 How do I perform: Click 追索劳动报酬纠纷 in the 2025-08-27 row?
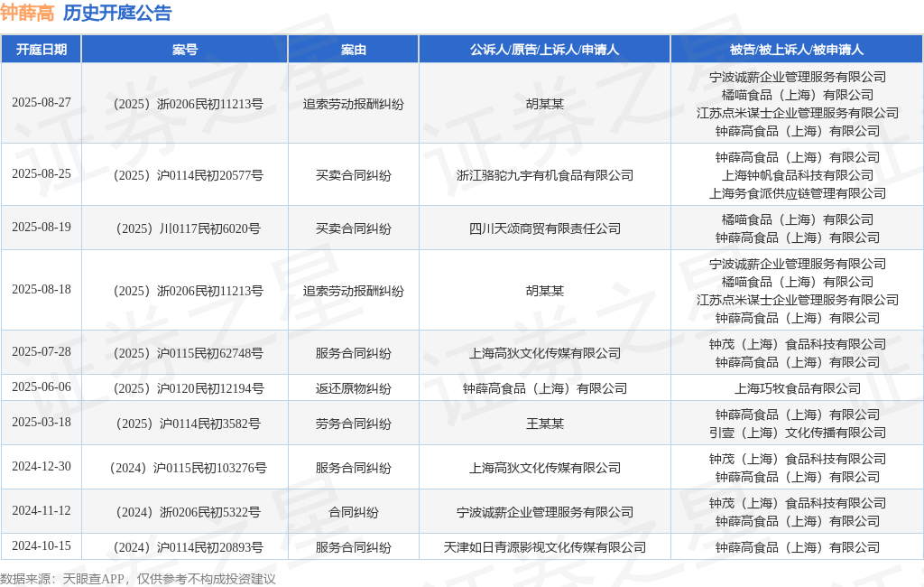pos(354,104)
